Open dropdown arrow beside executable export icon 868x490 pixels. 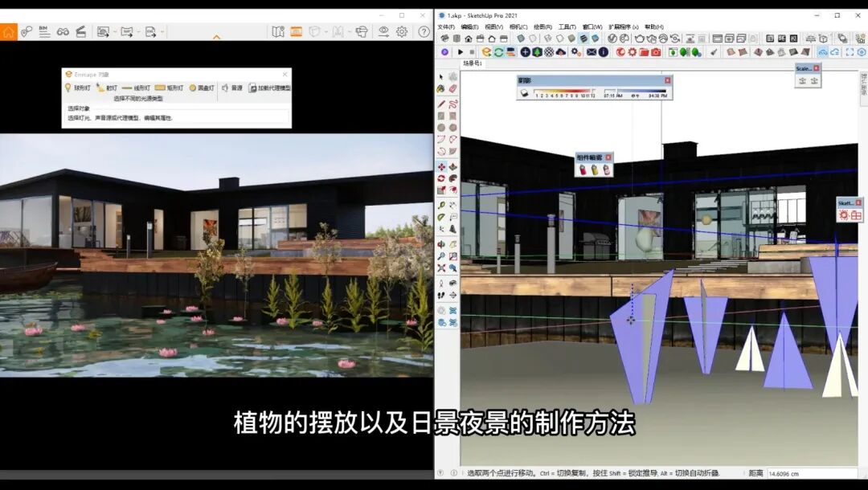(x=162, y=32)
